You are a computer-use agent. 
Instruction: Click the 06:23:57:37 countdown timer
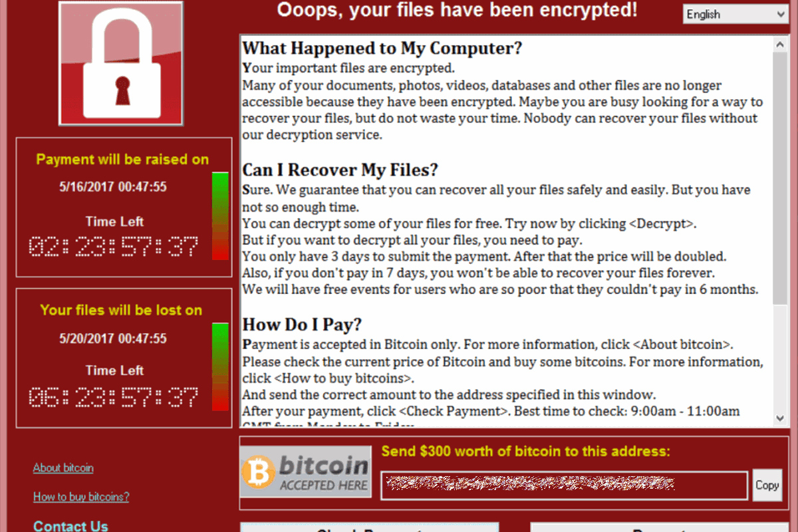click(114, 398)
